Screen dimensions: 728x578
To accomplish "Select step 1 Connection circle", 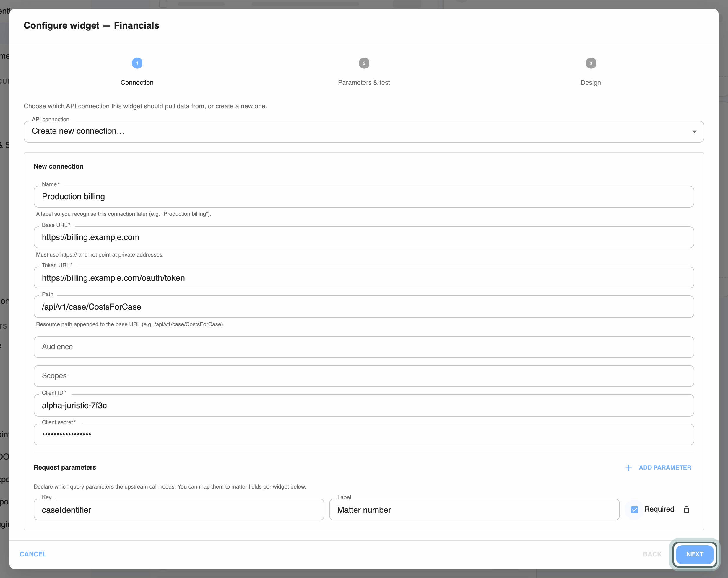I will click(x=137, y=63).
